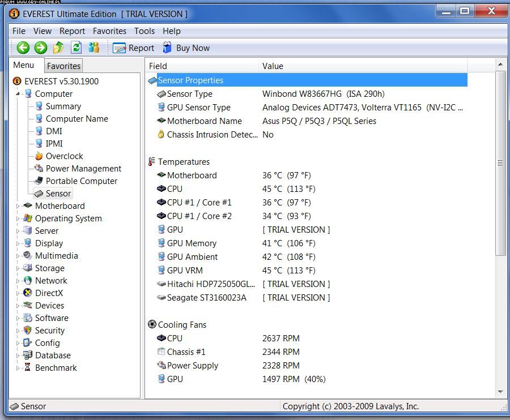
Task: Click the Config icon in tree
Action: click(28, 342)
